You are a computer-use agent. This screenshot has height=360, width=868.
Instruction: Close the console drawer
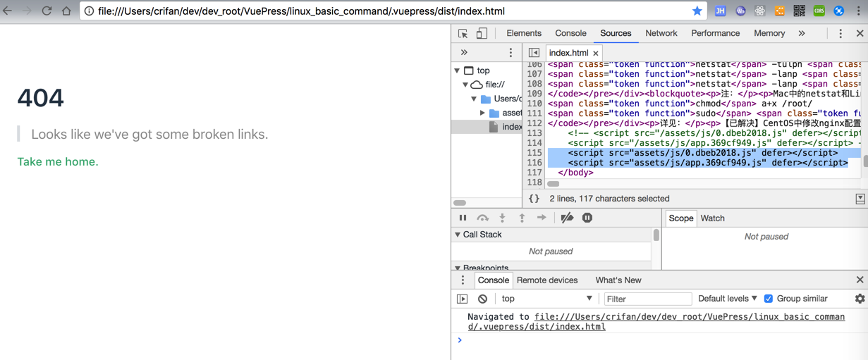(x=860, y=280)
